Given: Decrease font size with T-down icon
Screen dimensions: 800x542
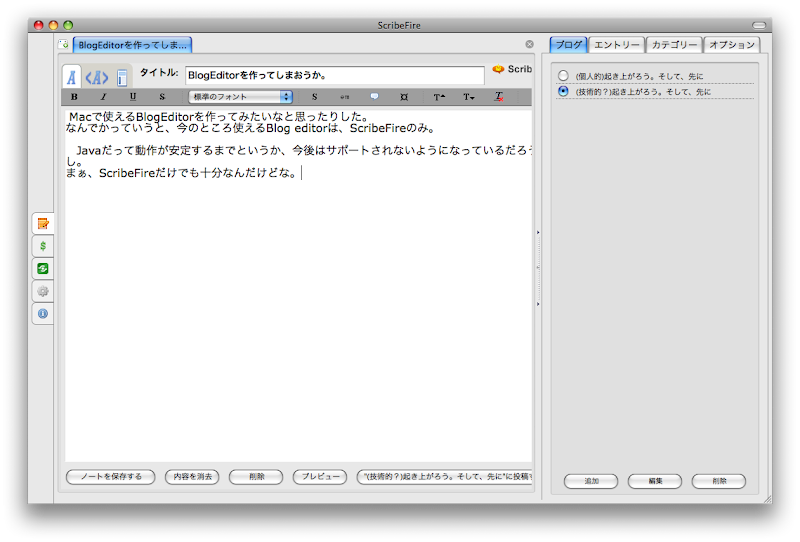Looking at the screenshot, I should (x=468, y=96).
